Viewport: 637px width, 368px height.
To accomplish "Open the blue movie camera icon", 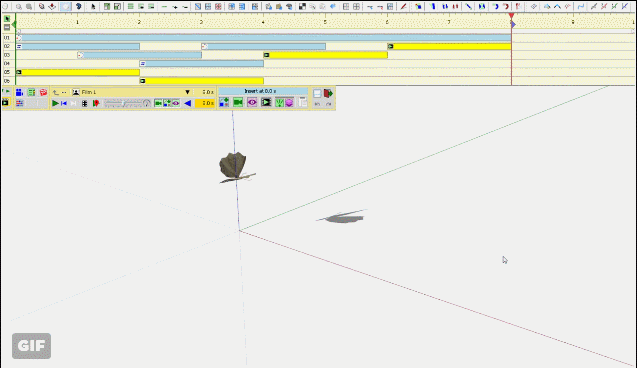I will pos(19,93).
